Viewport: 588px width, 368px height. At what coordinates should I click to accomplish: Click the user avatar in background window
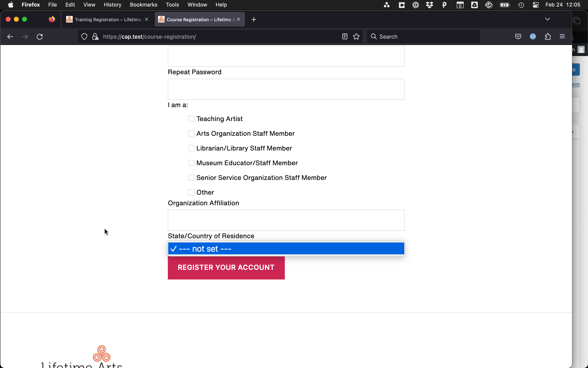[x=581, y=50]
